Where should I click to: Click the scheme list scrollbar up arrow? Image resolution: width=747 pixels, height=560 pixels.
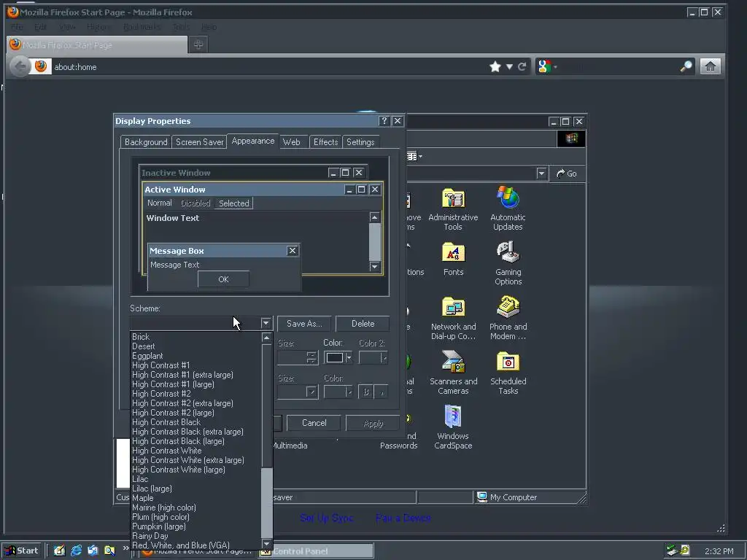[x=267, y=338]
